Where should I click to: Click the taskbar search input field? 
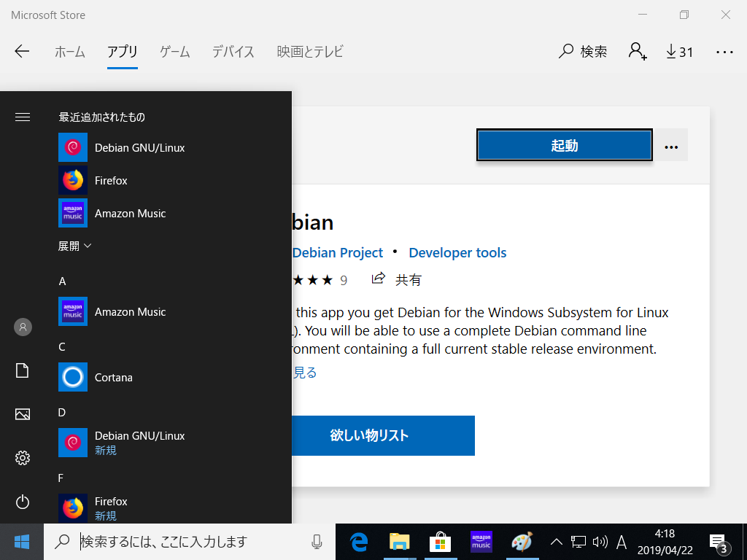tap(190, 542)
